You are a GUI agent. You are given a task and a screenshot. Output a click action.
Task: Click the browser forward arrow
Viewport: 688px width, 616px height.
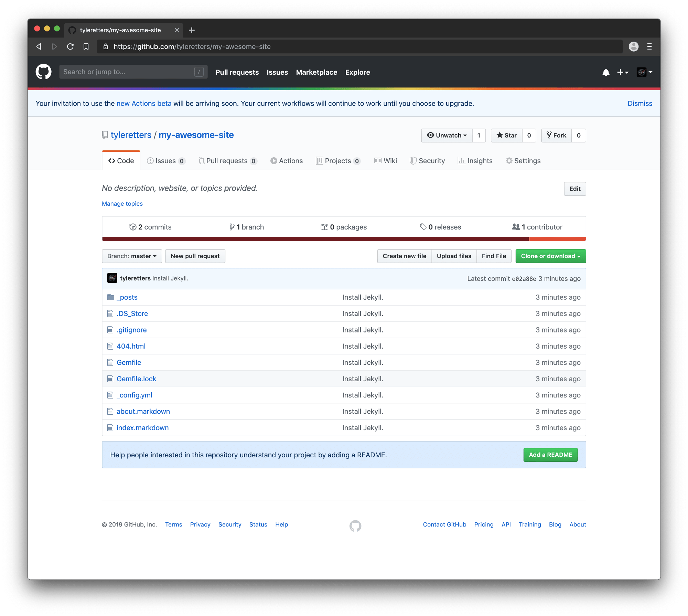(54, 46)
